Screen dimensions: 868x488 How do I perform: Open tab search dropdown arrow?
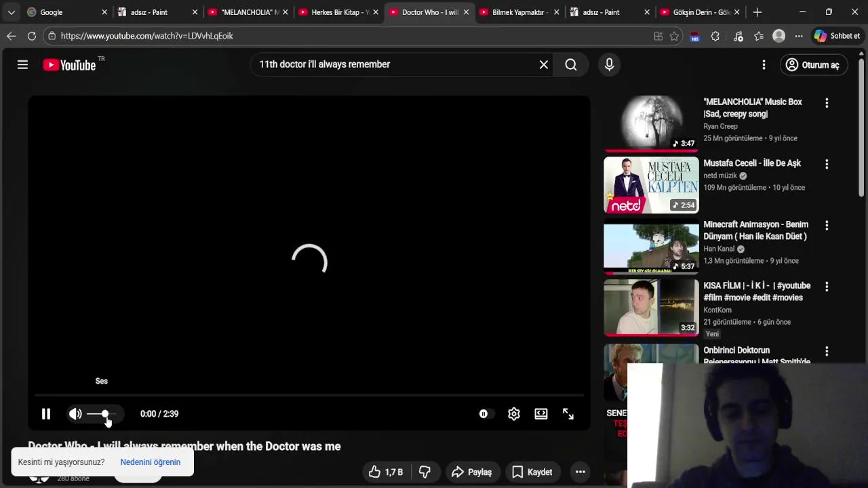tap(11, 12)
